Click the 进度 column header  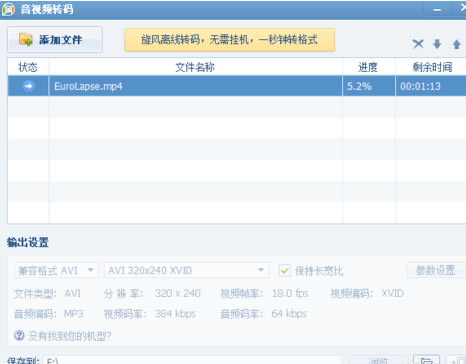368,67
